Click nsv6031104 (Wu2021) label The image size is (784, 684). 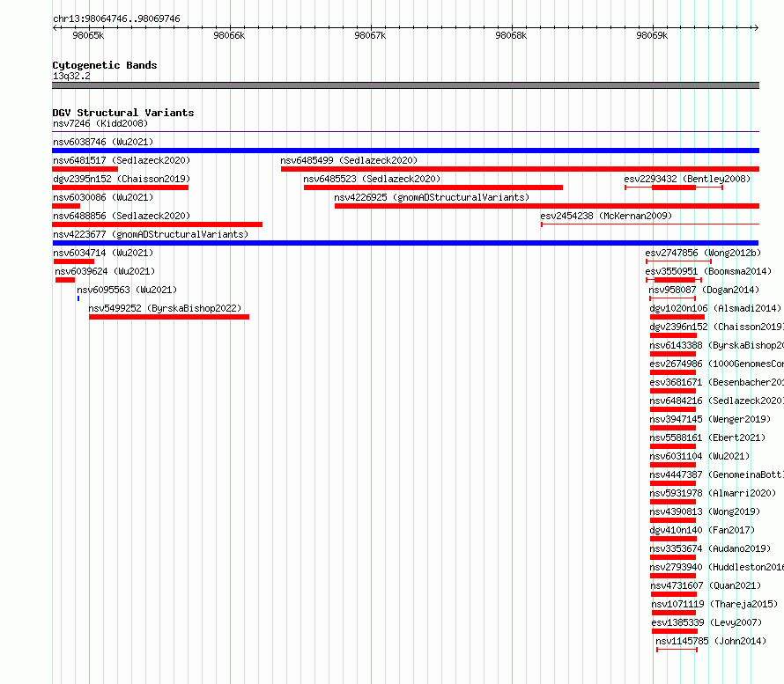tap(699, 456)
